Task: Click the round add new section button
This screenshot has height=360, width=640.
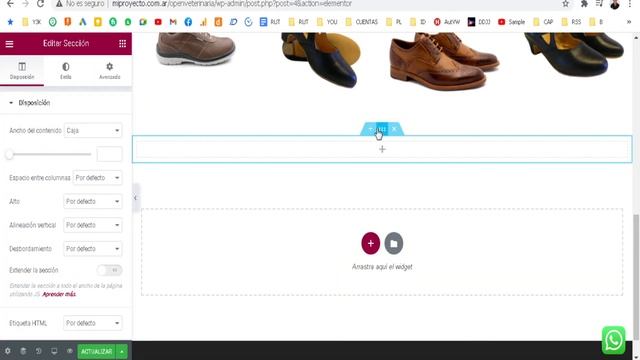Action: pyautogui.click(x=371, y=243)
